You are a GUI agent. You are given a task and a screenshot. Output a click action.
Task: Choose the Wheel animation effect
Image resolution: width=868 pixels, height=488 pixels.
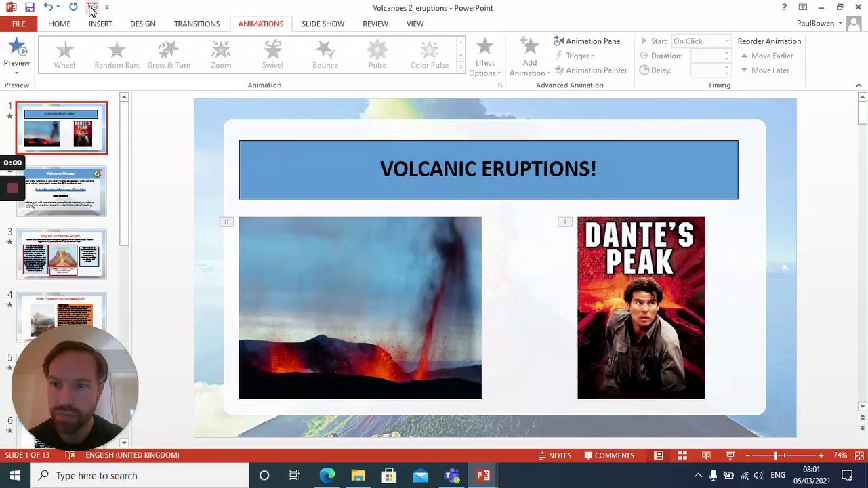click(x=64, y=54)
